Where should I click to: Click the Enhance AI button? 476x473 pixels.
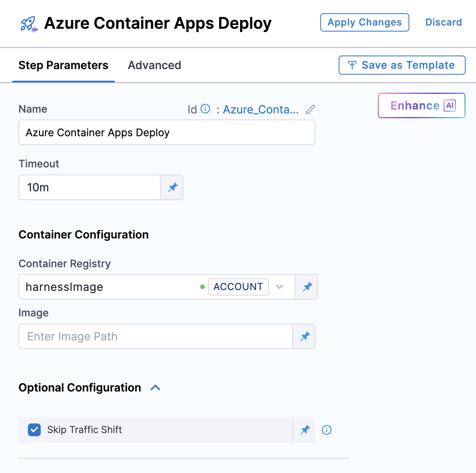click(x=421, y=105)
